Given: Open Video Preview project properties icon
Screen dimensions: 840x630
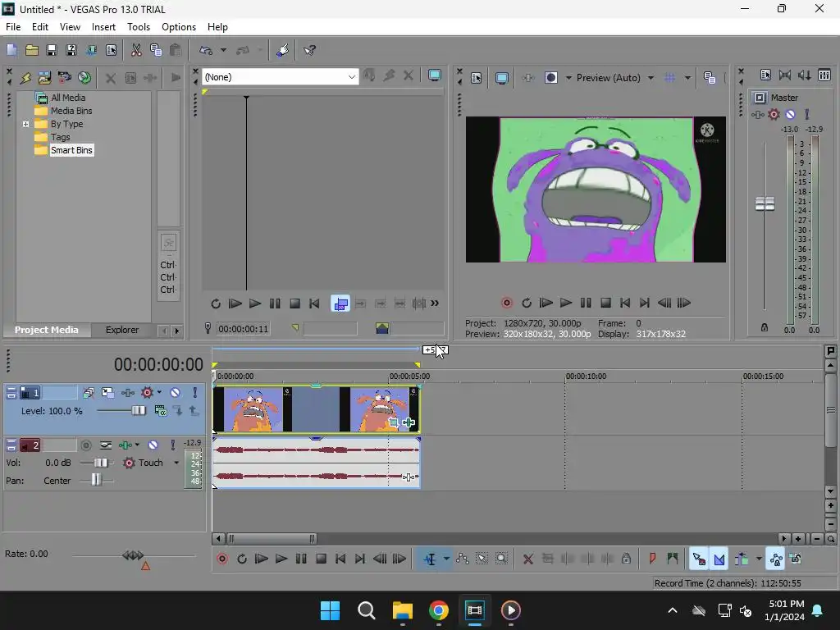Looking at the screenshot, I should (477, 78).
